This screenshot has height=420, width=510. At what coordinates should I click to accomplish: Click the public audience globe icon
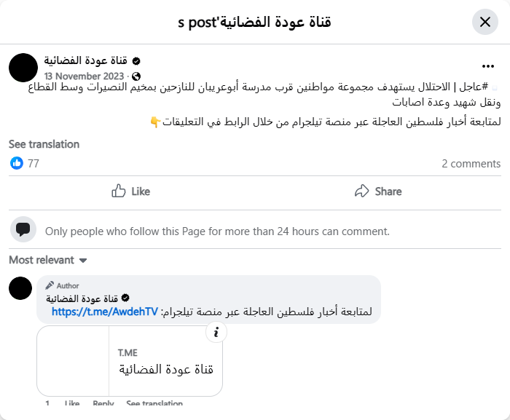136,76
